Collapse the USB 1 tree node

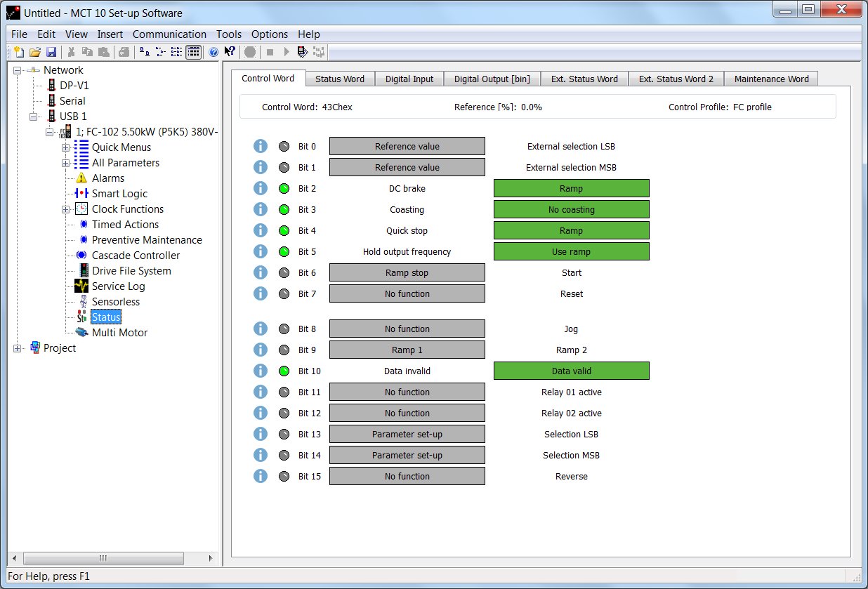(33, 117)
